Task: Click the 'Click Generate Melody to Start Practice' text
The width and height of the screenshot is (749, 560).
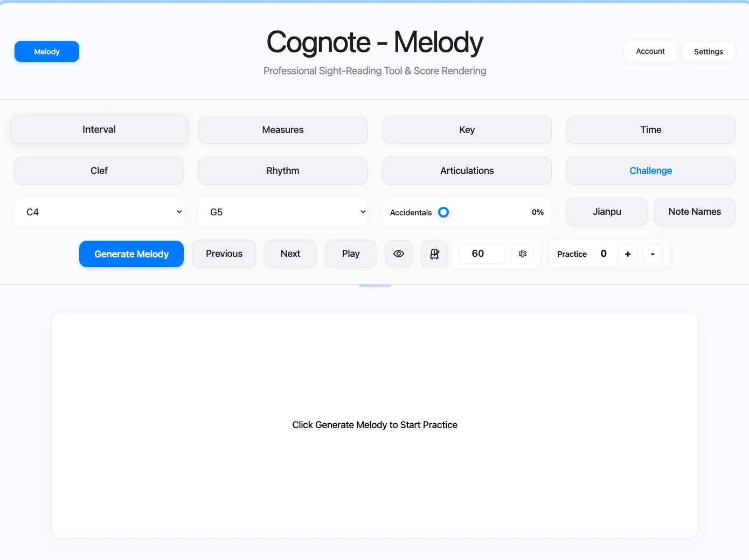Action: coord(375,425)
